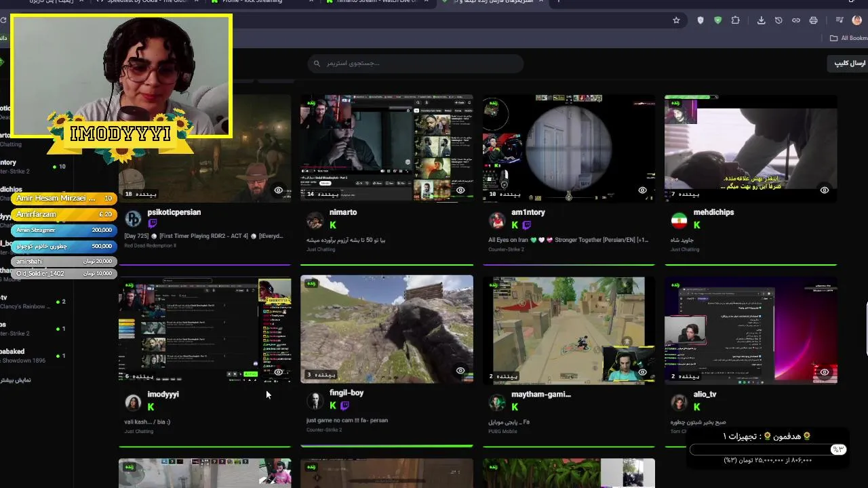Toggle eye icon on imodyyyi thumbnail
The width and height of the screenshot is (868, 488).
[x=278, y=372]
